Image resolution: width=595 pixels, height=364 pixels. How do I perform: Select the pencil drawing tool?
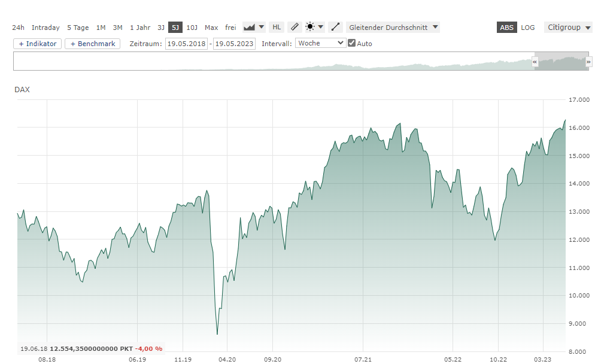[x=295, y=28]
